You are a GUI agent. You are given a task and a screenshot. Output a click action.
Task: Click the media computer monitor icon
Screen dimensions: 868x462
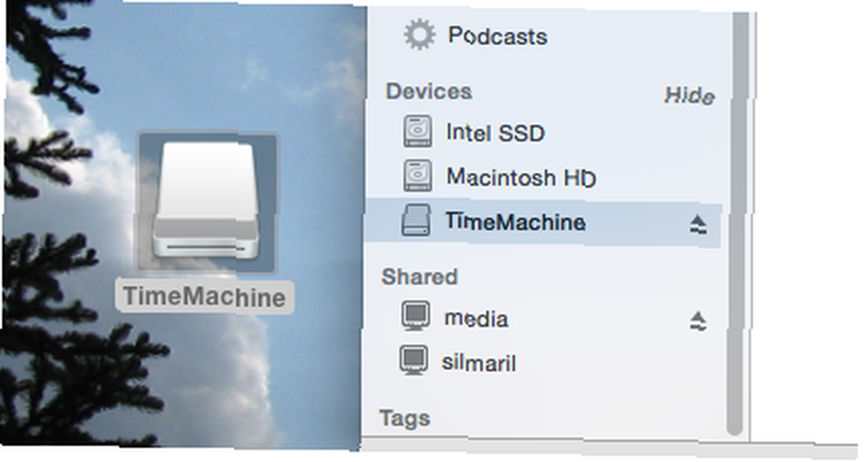pyautogui.click(x=415, y=316)
